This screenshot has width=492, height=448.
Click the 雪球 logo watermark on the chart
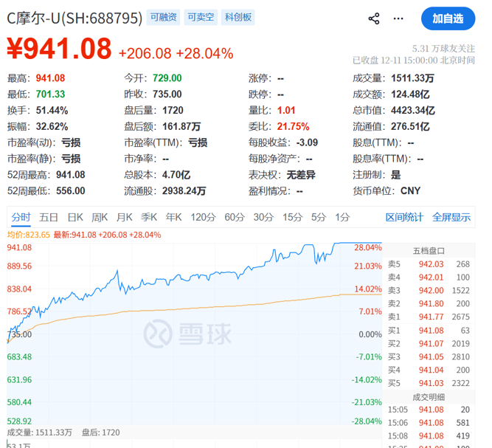point(187,333)
